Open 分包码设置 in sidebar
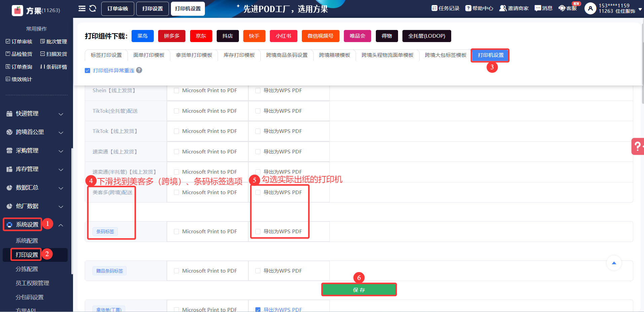Viewport: 644px width, 312px height. 30,297
